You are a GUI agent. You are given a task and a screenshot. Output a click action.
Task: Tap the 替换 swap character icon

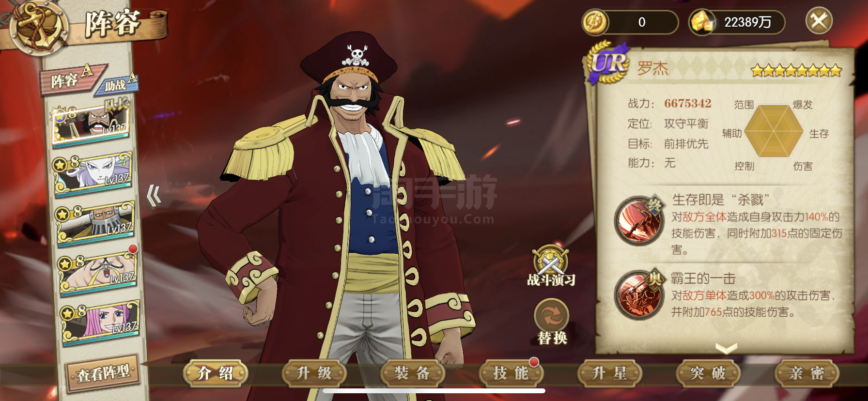pyautogui.click(x=552, y=315)
